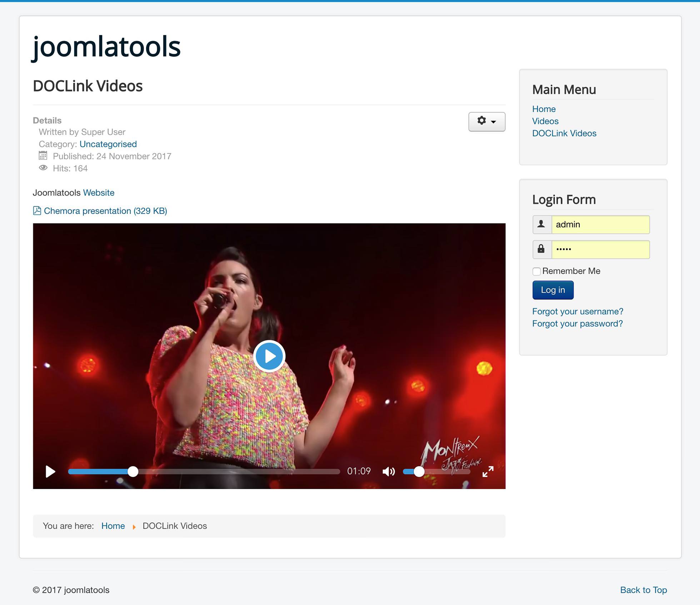Click the Back to Top link
700x605 pixels.
(643, 590)
